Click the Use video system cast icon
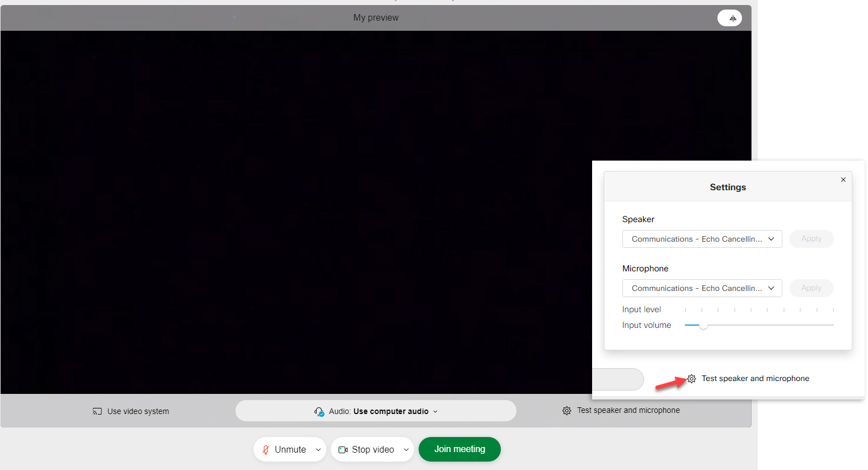 tap(97, 411)
